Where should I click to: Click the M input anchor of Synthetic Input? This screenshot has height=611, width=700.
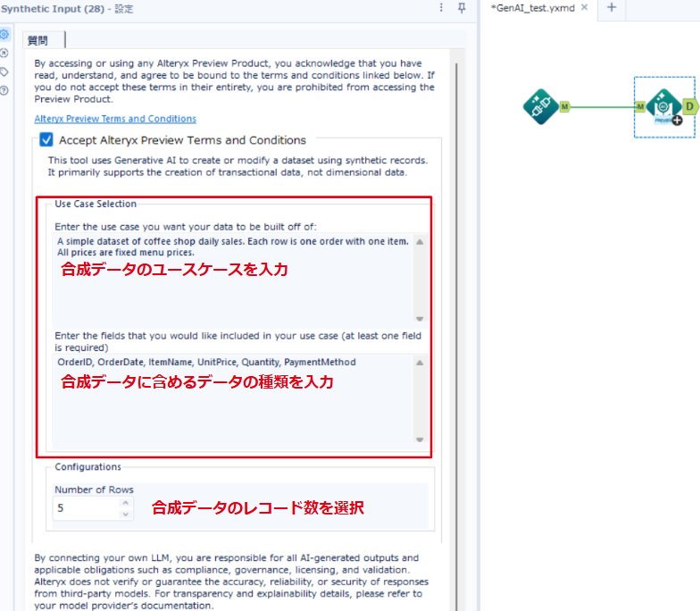click(x=640, y=107)
